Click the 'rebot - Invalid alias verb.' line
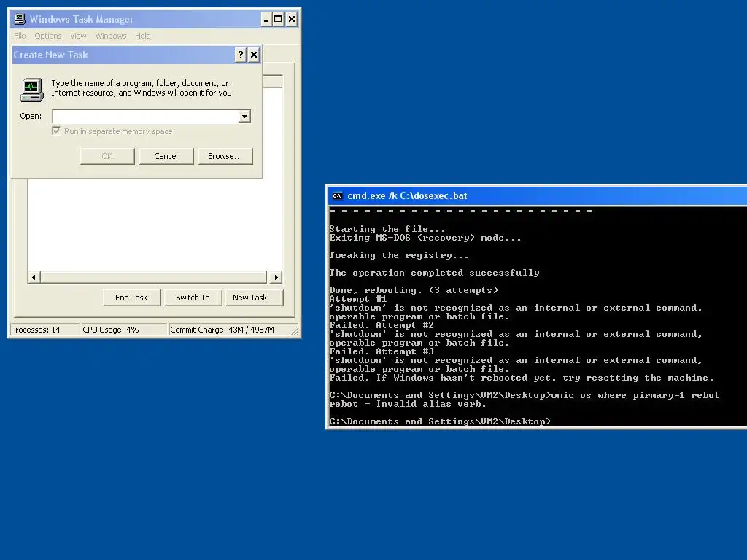 (x=408, y=404)
